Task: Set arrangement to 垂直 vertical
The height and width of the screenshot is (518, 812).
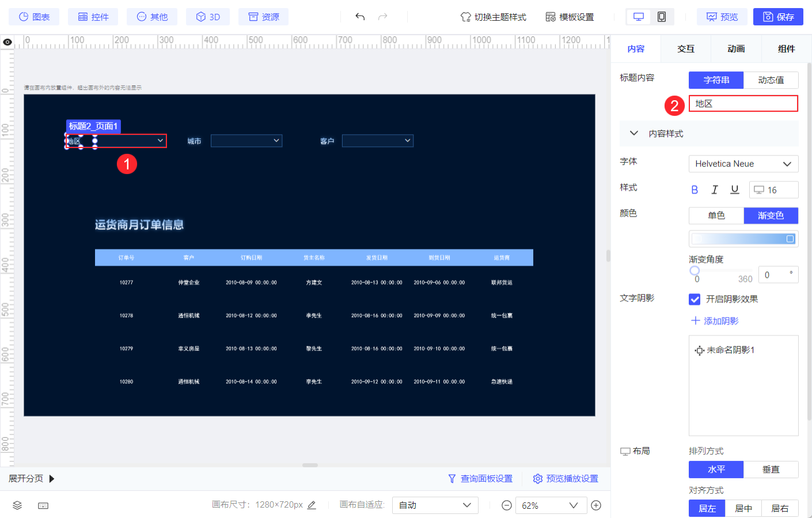Action: [771, 470]
